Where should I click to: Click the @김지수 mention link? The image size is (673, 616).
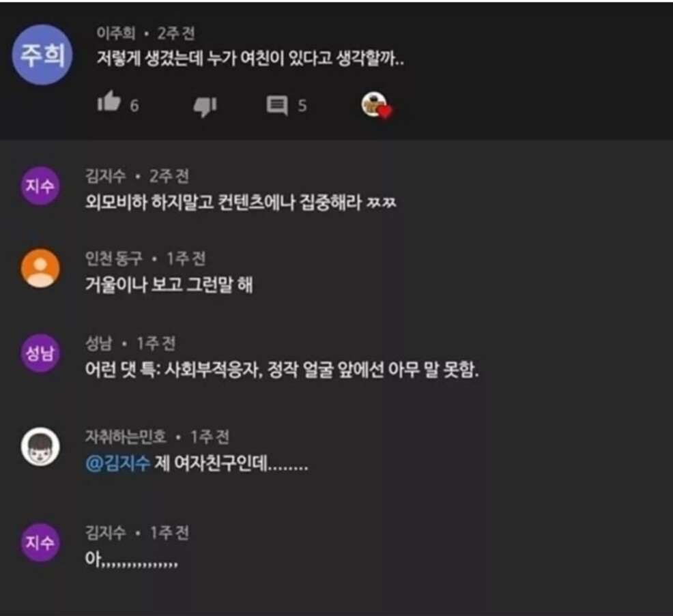[118, 463]
